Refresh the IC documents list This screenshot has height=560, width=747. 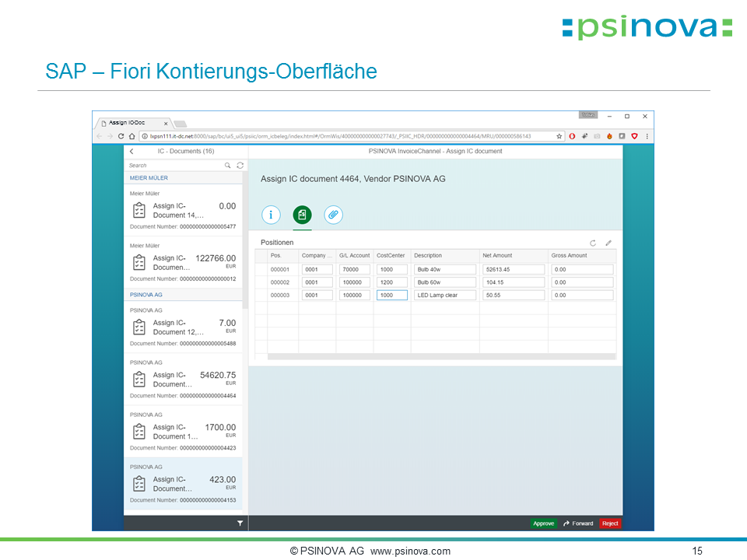pyautogui.click(x=240, y=165)
